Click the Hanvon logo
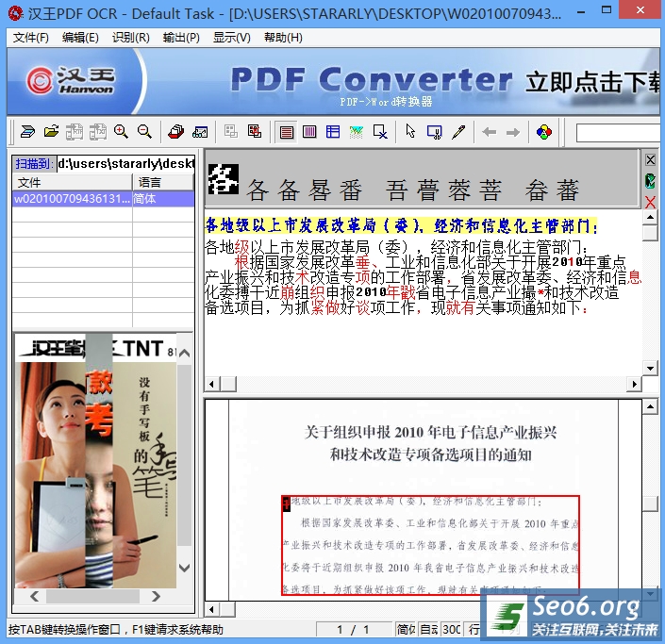The image size is (665, 644). click(72, 80)
